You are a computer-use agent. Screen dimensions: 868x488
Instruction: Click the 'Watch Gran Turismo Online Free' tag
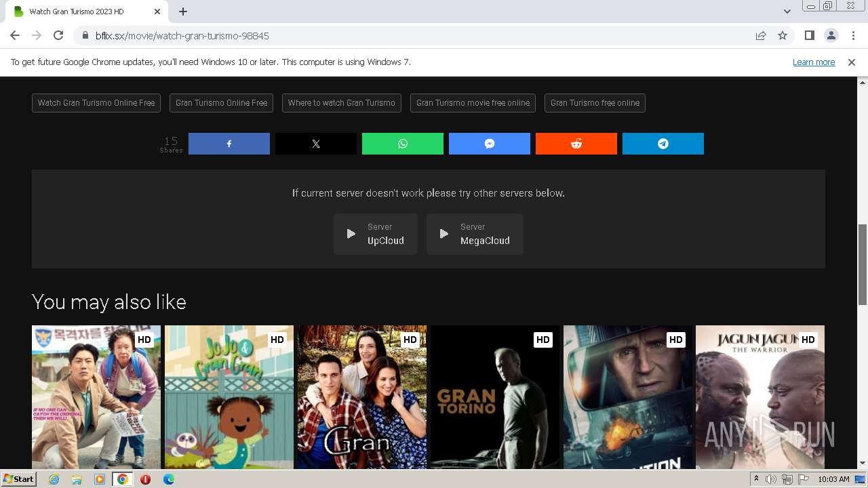pyautogui.click(x=96, y=103)
